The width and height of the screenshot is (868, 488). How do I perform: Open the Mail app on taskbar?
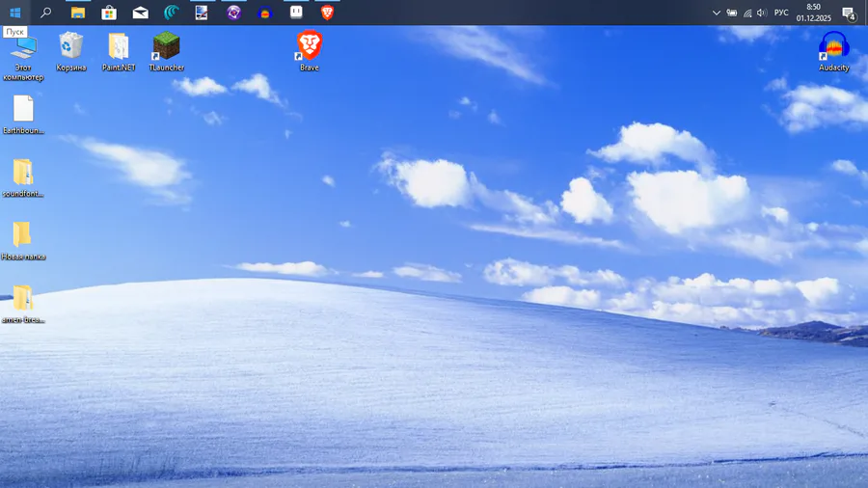(140, 13)
